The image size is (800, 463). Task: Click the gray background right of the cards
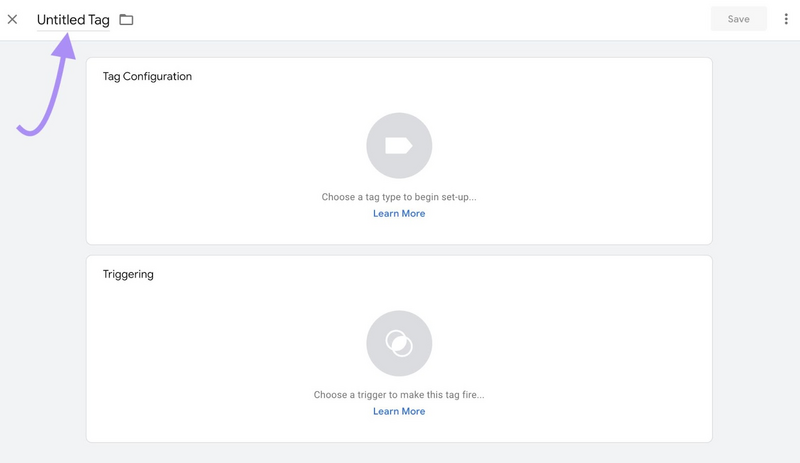click(756, 250)
